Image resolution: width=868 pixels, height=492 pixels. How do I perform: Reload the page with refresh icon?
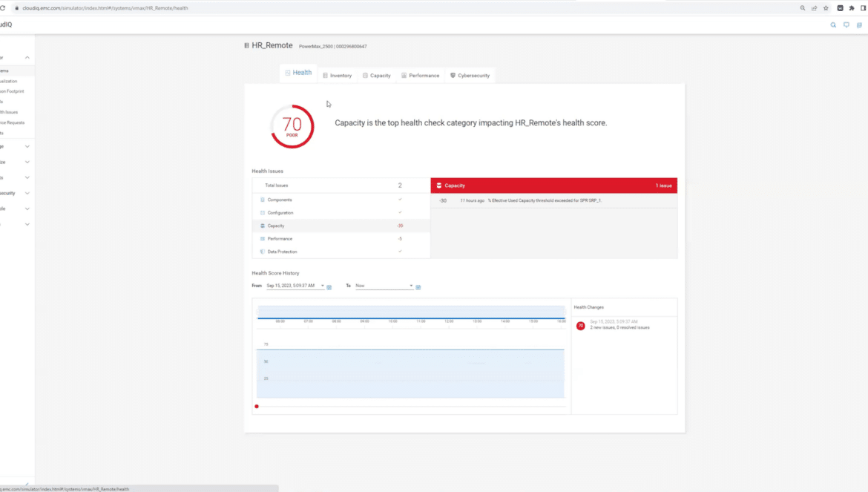coord(3,8)
